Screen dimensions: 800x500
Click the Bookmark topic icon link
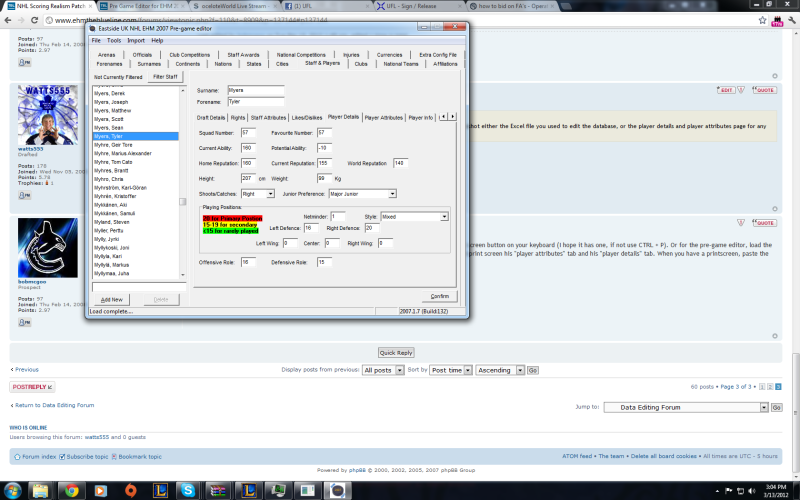[x=136, y=457]
